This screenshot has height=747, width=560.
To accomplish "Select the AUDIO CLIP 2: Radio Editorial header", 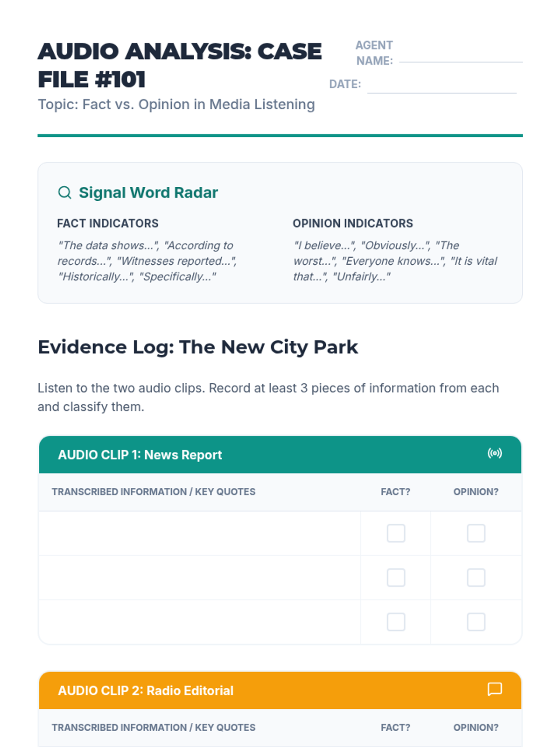I will [146, 691].
